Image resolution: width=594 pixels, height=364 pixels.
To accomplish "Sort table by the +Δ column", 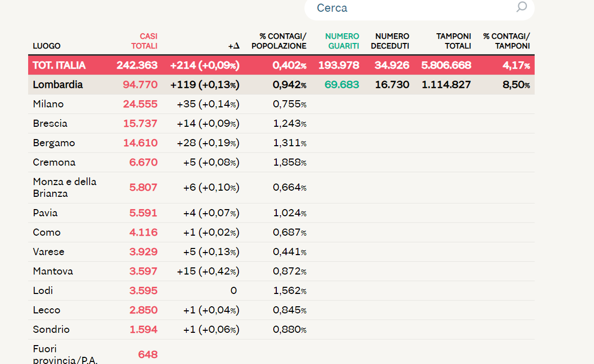I will click(234, 46).
